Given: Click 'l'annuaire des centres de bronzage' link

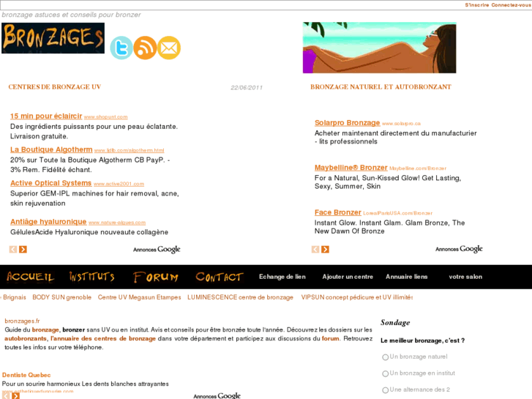Looking at the screenshot, I should click(x=103, y=338).
